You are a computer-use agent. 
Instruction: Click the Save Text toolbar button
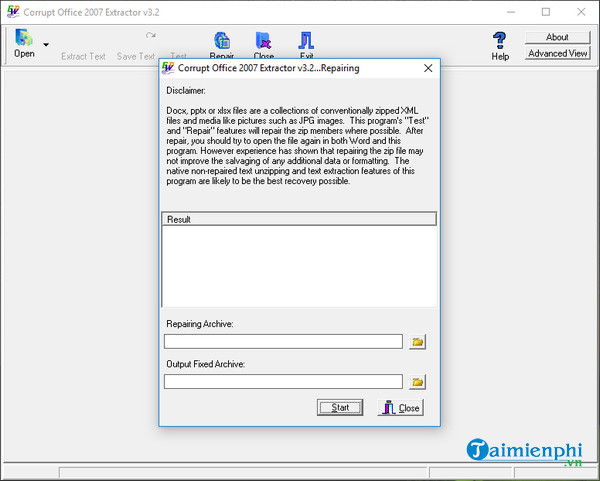tap(136, 56)
